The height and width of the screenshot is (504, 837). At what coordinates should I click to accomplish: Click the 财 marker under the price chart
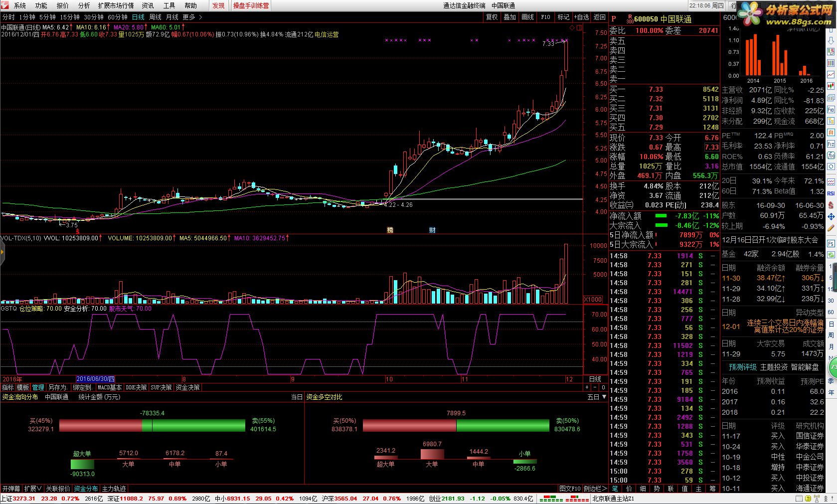click(x=432, y=230)
